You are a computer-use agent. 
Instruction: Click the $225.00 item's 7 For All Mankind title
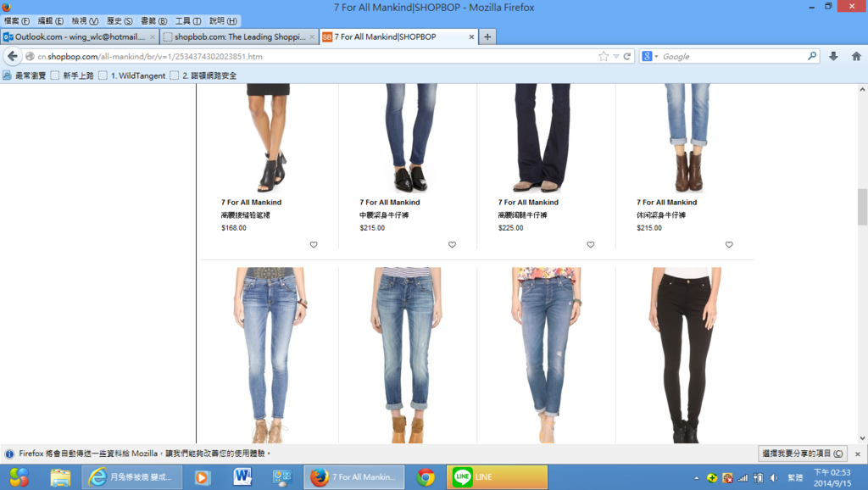click(x=528, y=202)
